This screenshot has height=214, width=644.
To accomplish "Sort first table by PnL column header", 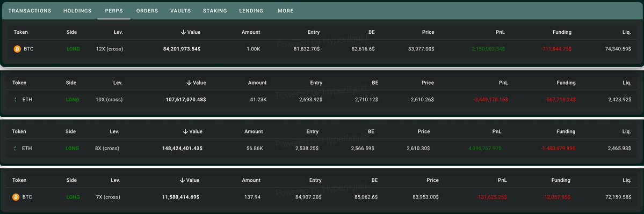I will click(500, 32).
